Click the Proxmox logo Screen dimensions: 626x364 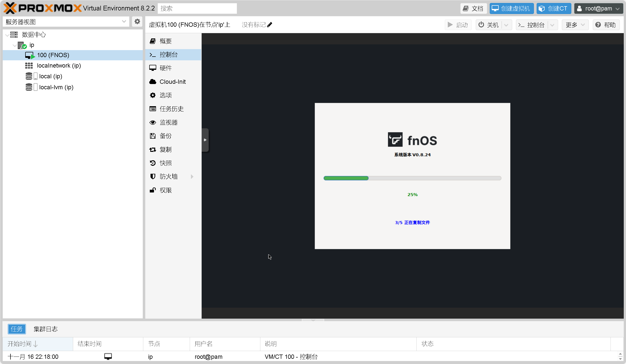pyautogui.click(x=42, y=8)
